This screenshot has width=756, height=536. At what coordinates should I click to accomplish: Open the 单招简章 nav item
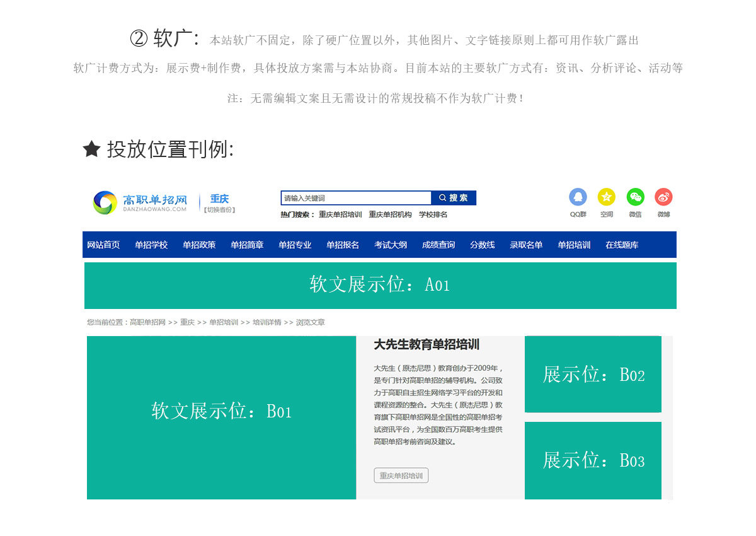(x=247, y=245)
